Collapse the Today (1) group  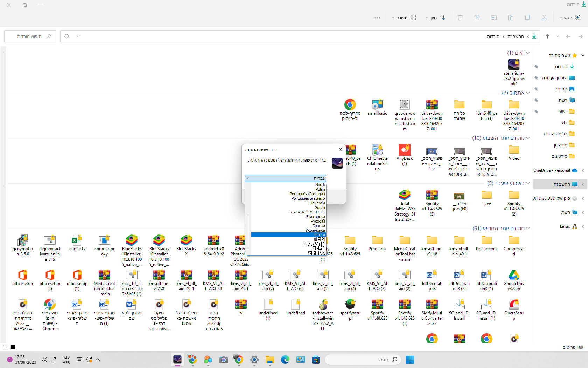[x=528, y=53]
